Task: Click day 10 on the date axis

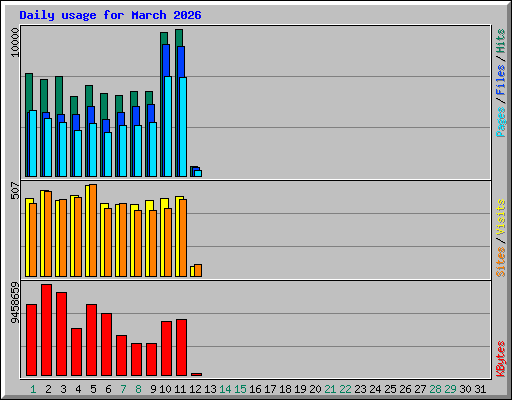Action: tap(165, 389)
